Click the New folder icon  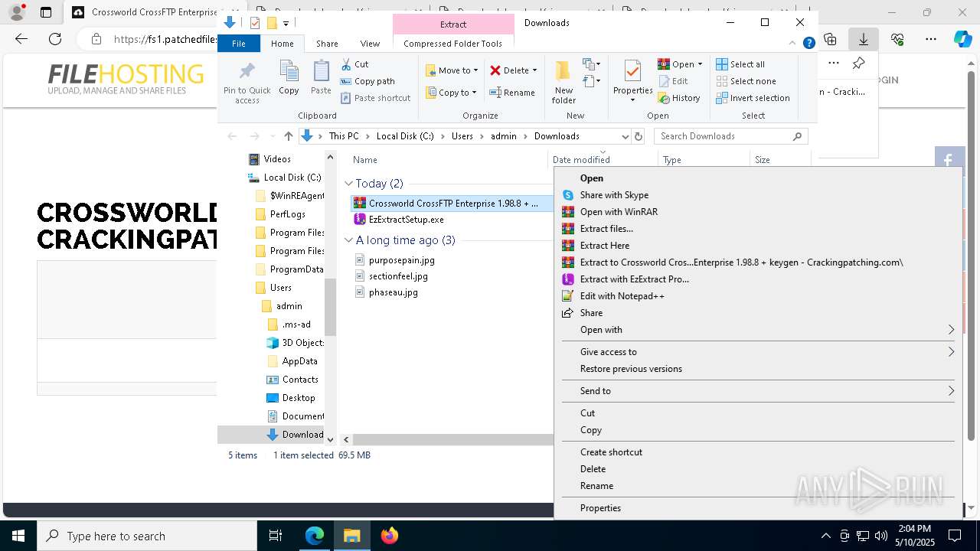[563, 82]
